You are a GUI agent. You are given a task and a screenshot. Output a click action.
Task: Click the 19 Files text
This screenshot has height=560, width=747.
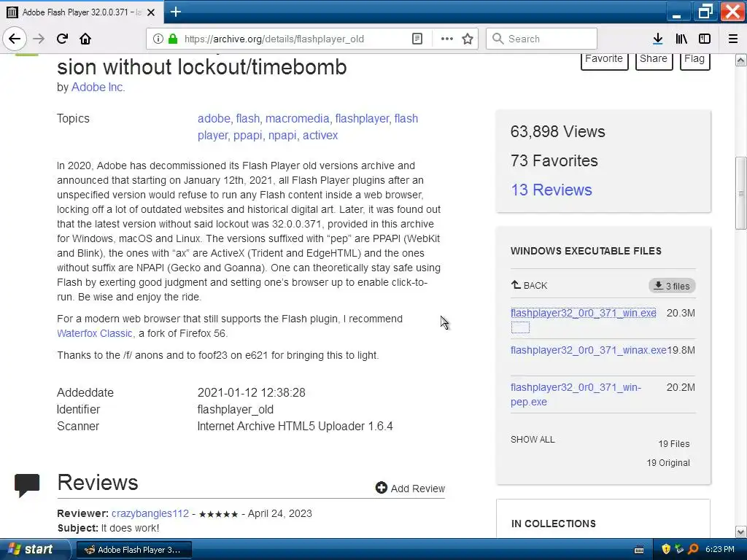673,444
